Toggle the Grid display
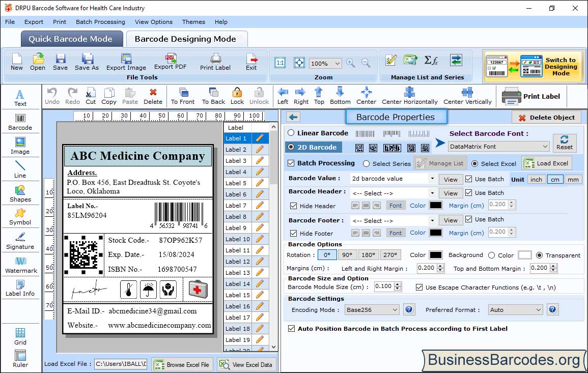Viewport: 588px width, 373px height. point(20,336)
